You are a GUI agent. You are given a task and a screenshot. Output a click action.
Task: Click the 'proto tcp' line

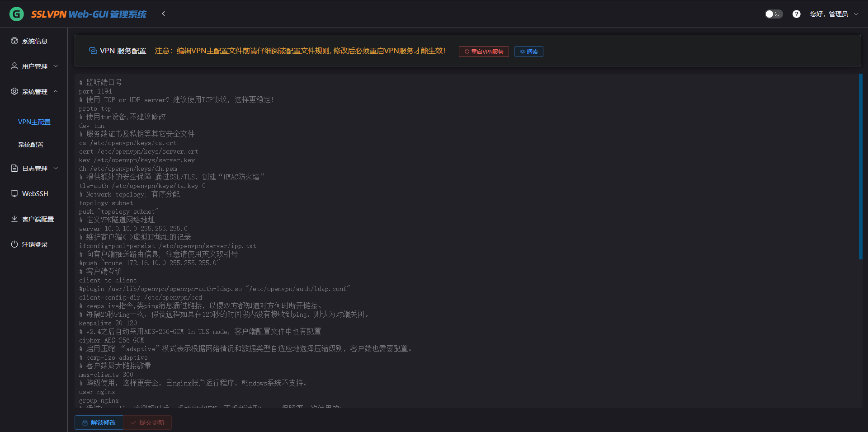pos(95,108)
